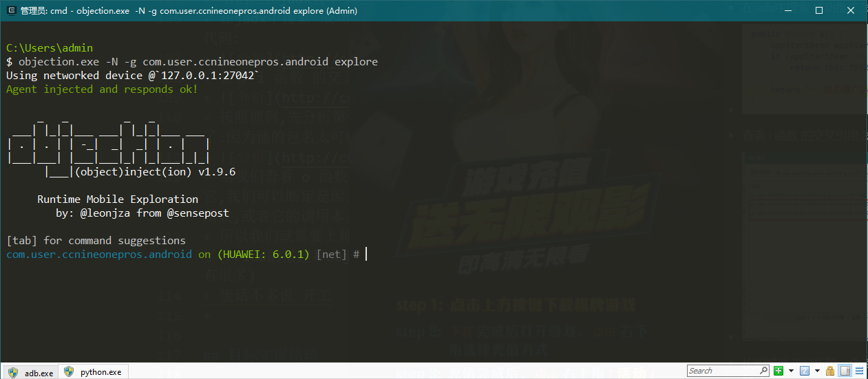
Task: Click the 'Runtime Mobile Exploration' heading
Action: tap(118, 199)
